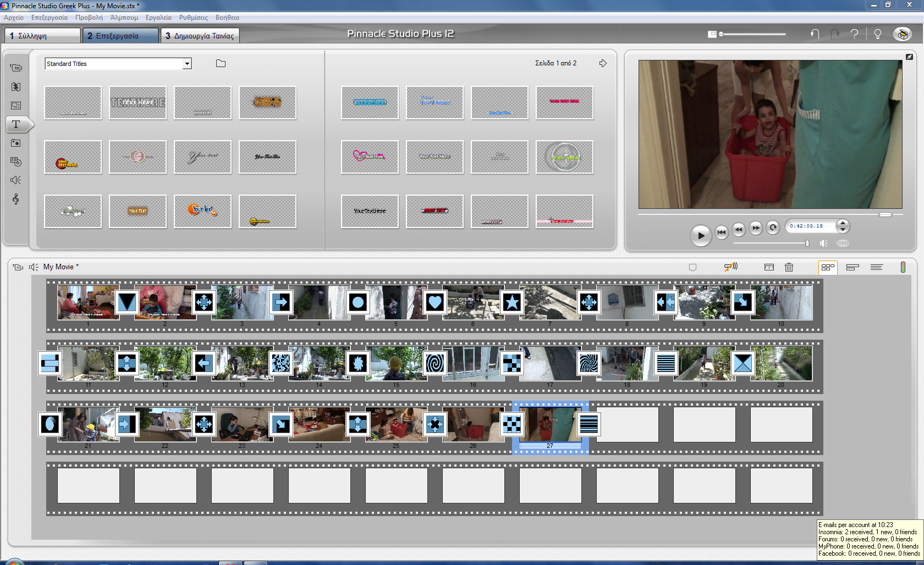924x565 pixels.
Task: Open the audio toolbox on timeline
Action: click(x=33, y=267)
